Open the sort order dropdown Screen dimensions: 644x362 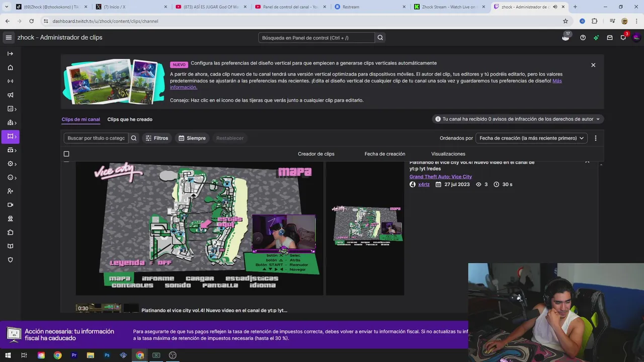[531, 138]
